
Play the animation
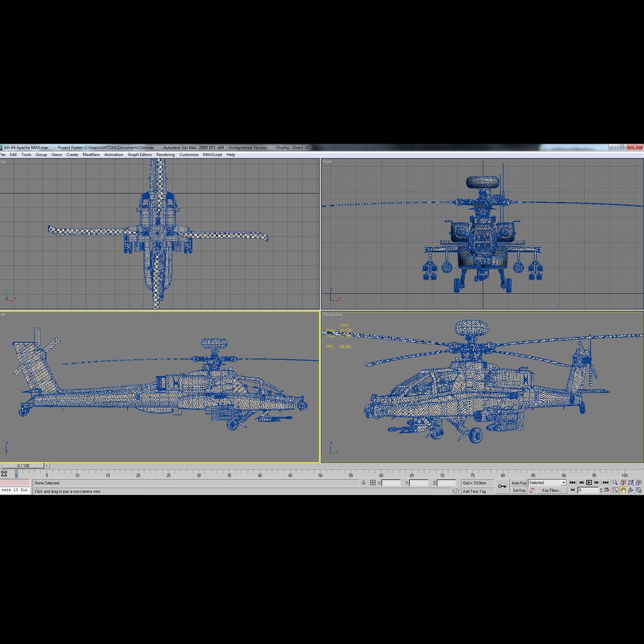pos(589,482)
